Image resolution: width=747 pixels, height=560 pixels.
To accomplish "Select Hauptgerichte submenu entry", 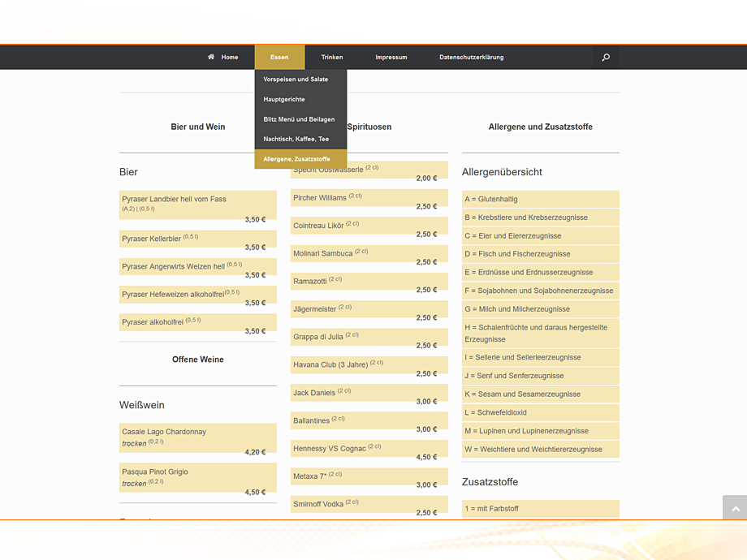I will (x=300, y=100).
